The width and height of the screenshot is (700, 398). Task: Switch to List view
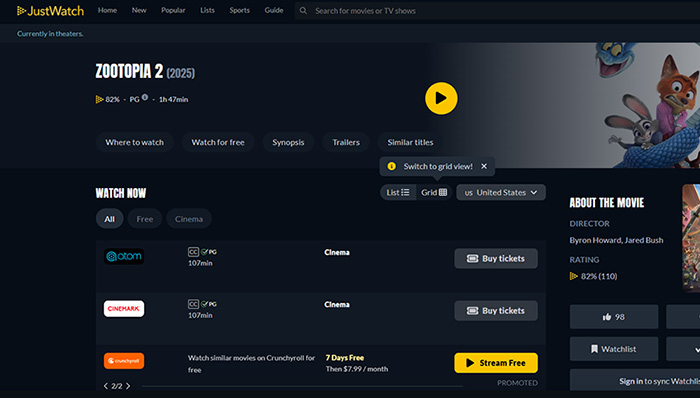pyautogui.click(x=398, y=192)
